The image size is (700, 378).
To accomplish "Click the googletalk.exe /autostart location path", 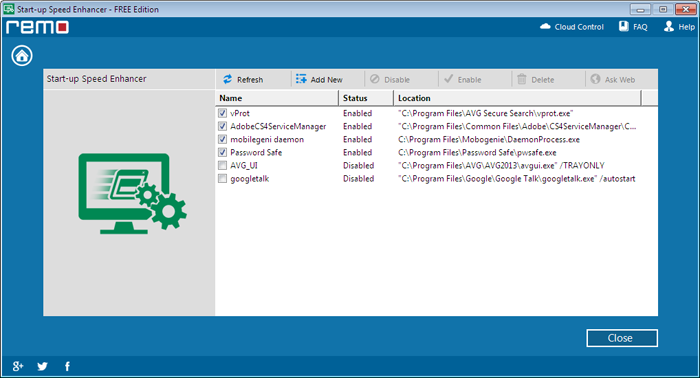I will click(x=517, y=179).
